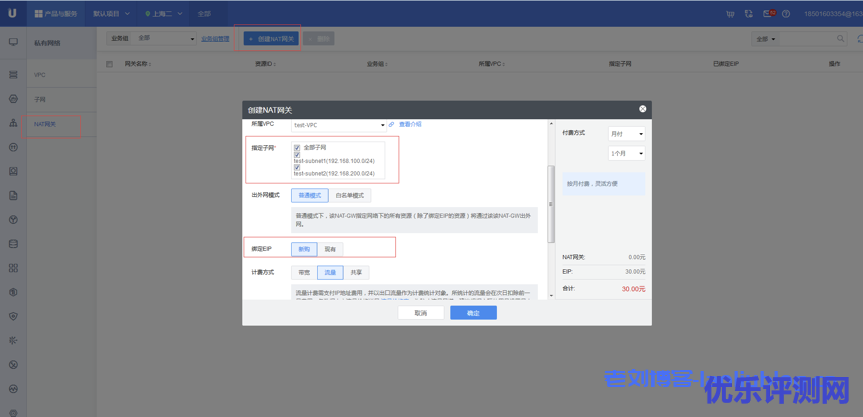Click the 确定 button
This screenshot has width=863, height=417.
pos(473,313)
